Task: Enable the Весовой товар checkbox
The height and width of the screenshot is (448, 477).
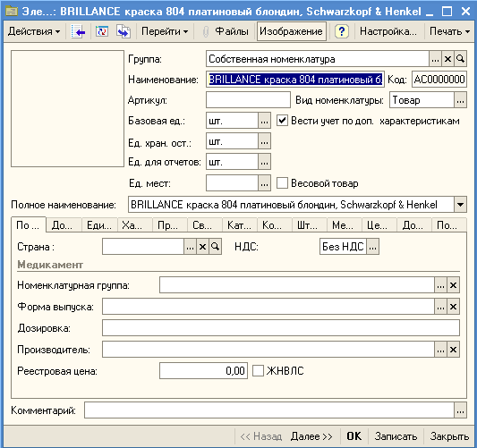Action: (x=282, y=183)
